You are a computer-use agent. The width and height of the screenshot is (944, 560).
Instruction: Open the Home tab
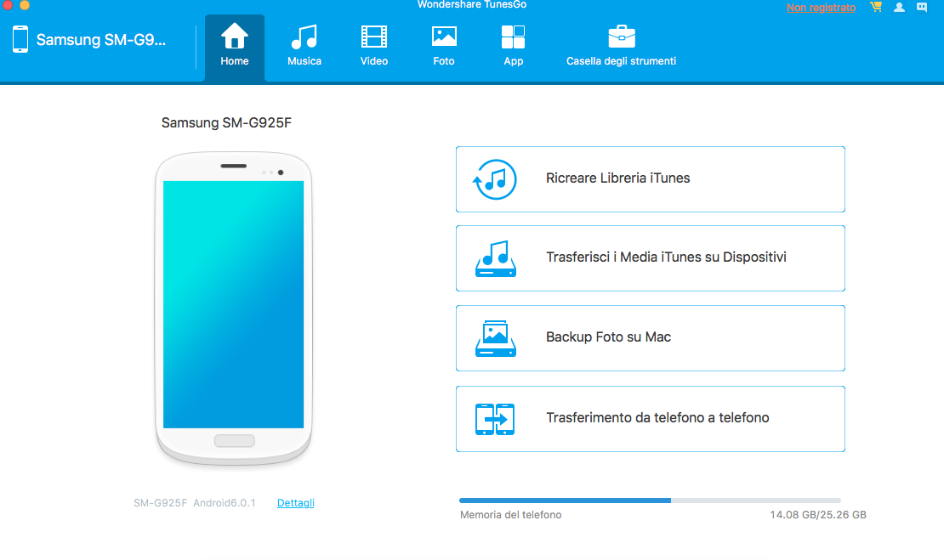pyautogui.click(x=234, y=48)
